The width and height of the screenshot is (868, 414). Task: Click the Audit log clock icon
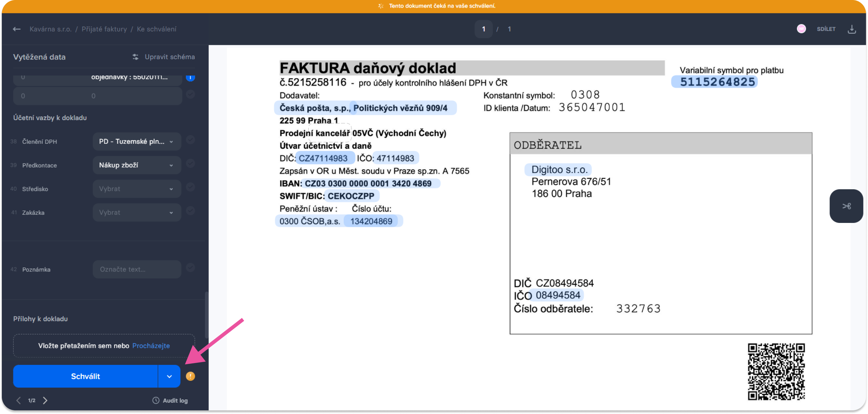tap(156, 401)
